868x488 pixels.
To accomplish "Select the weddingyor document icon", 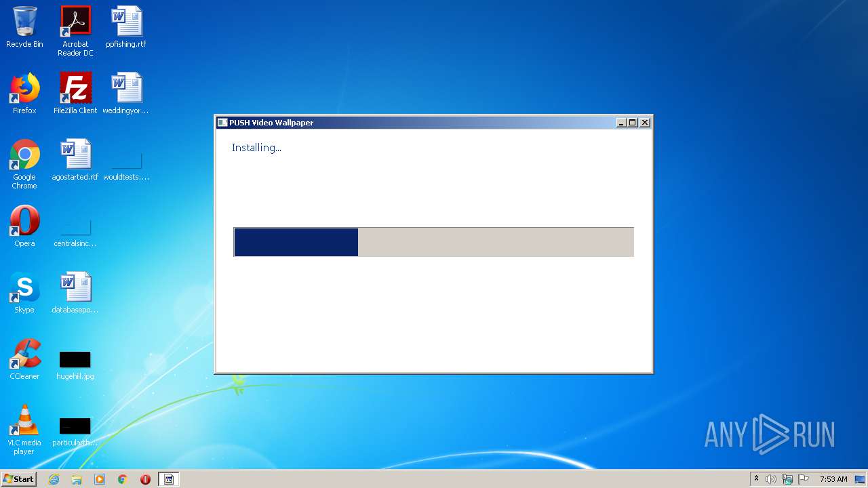I will (126, 94).
